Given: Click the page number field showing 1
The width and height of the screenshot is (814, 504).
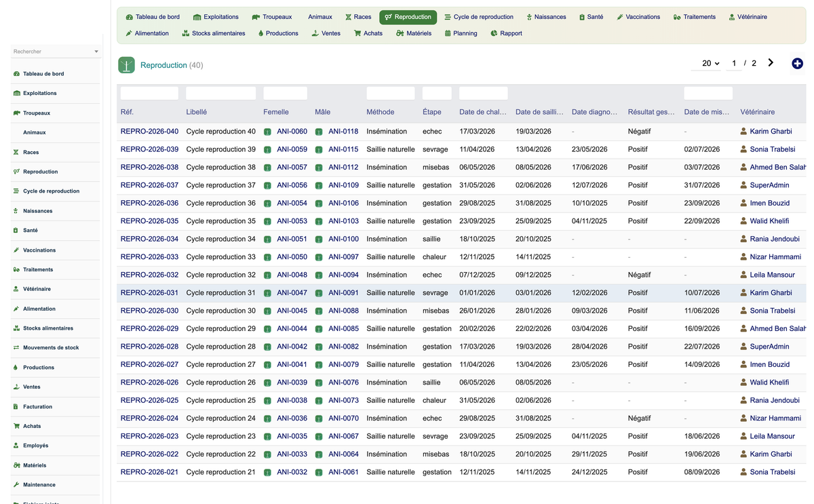Looking at the screenshot, I should (734, 63).
